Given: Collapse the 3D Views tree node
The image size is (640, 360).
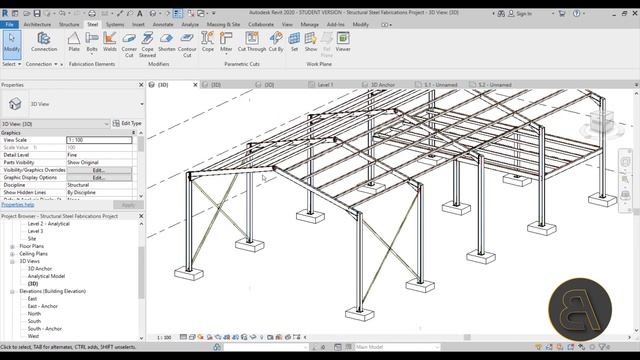Looking at the screenshot, I should coord(12,261).
